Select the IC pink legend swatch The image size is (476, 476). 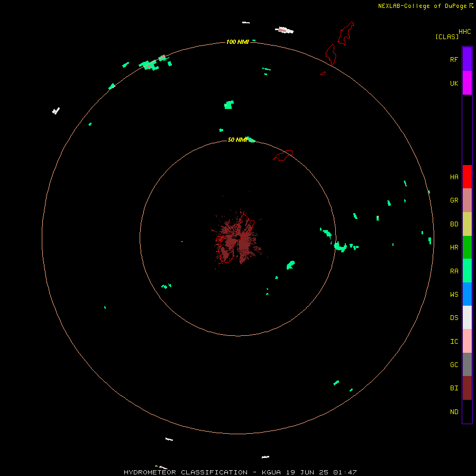click(467, 341)
